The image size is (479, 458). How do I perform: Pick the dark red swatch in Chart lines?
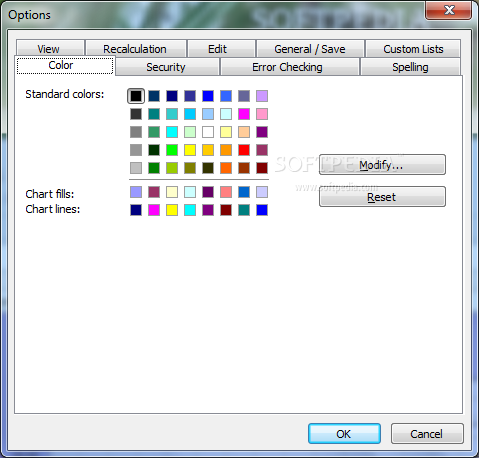(x=226, y=210)
